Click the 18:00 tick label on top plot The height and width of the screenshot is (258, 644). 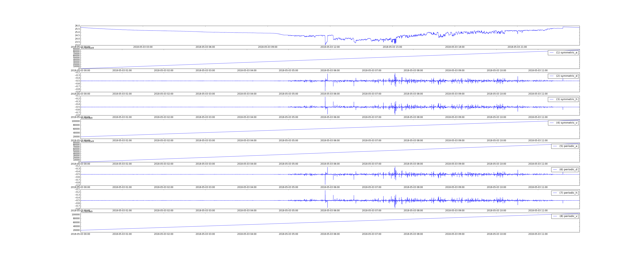tap(455, 47)
